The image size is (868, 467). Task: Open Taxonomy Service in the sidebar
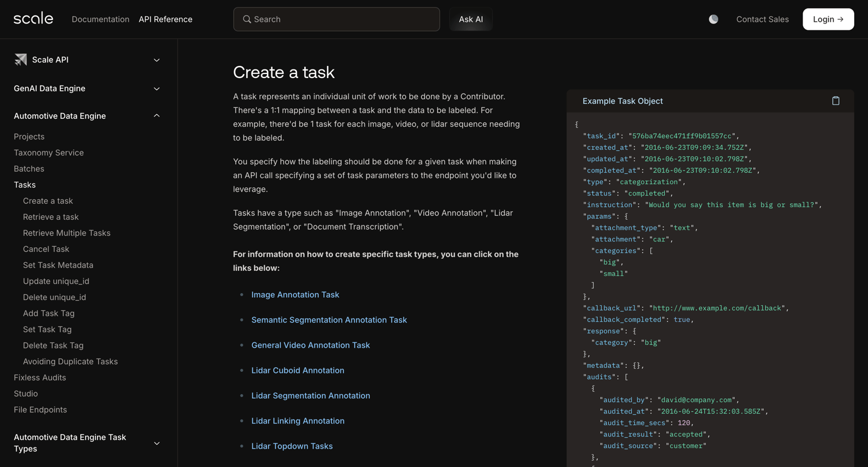click(49, 153)
